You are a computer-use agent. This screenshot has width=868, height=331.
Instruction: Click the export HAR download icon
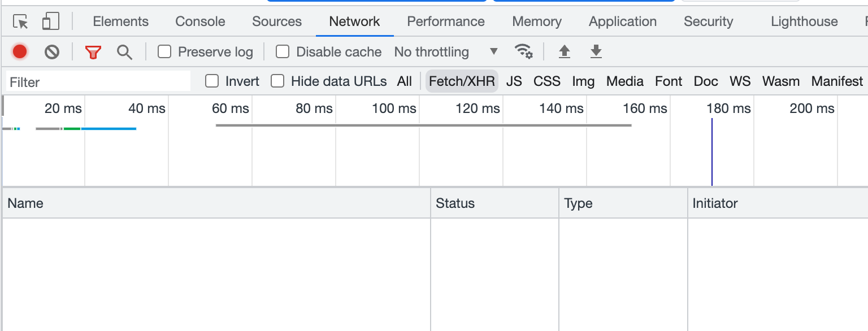tap(596, 52)
